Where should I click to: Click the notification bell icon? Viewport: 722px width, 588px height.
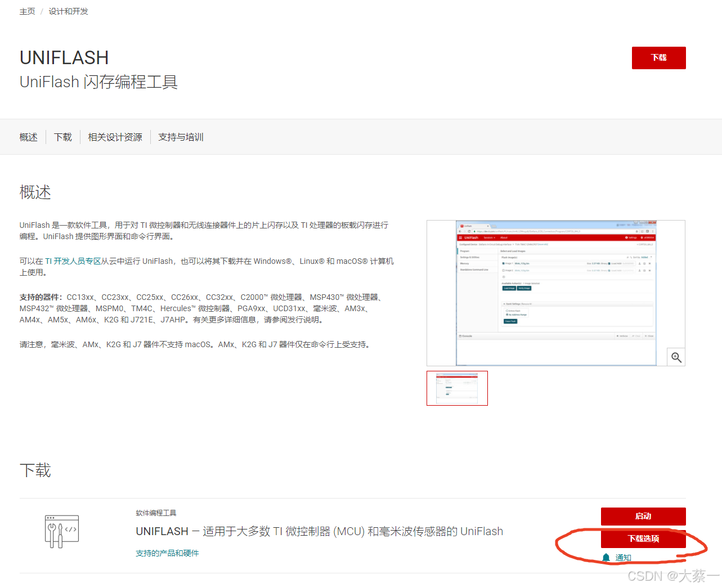coord(606,558)
